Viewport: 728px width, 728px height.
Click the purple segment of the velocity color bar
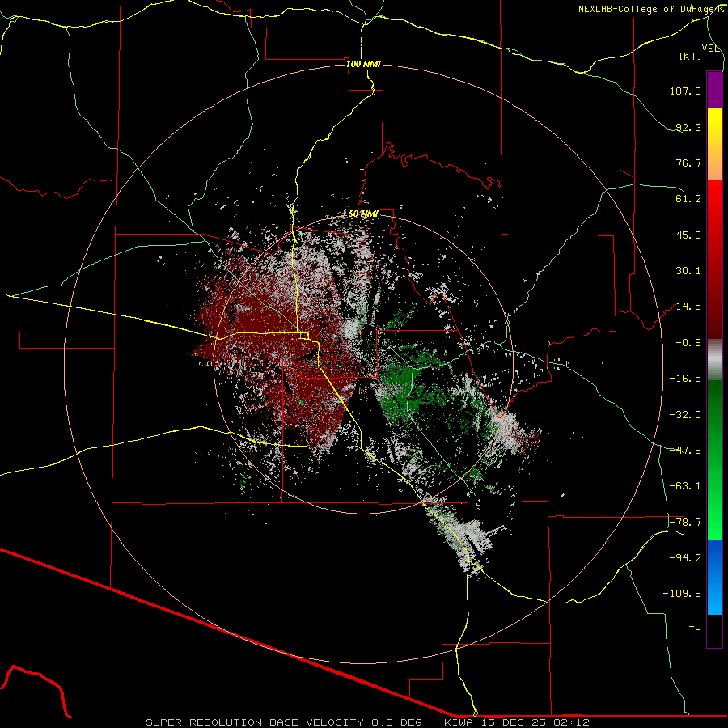click(714, 90)
